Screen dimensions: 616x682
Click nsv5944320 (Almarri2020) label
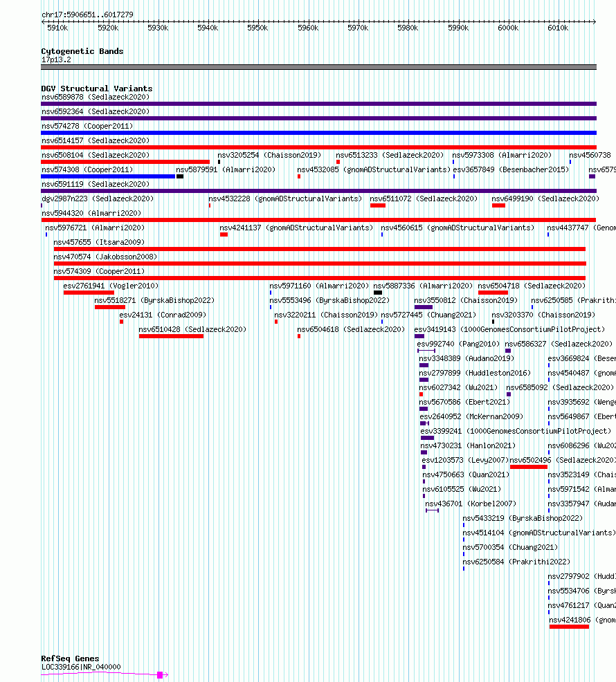(91, 214)
